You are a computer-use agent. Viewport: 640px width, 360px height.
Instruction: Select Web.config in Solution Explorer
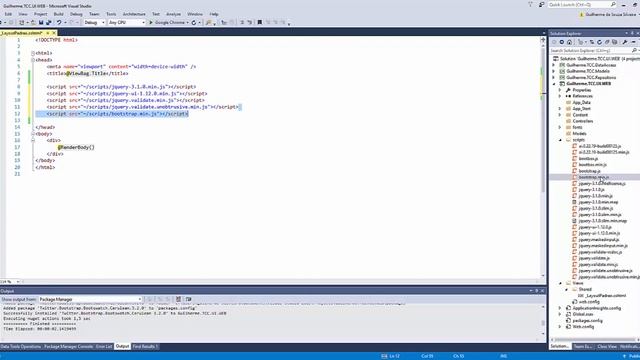click(x=583, y=327)
